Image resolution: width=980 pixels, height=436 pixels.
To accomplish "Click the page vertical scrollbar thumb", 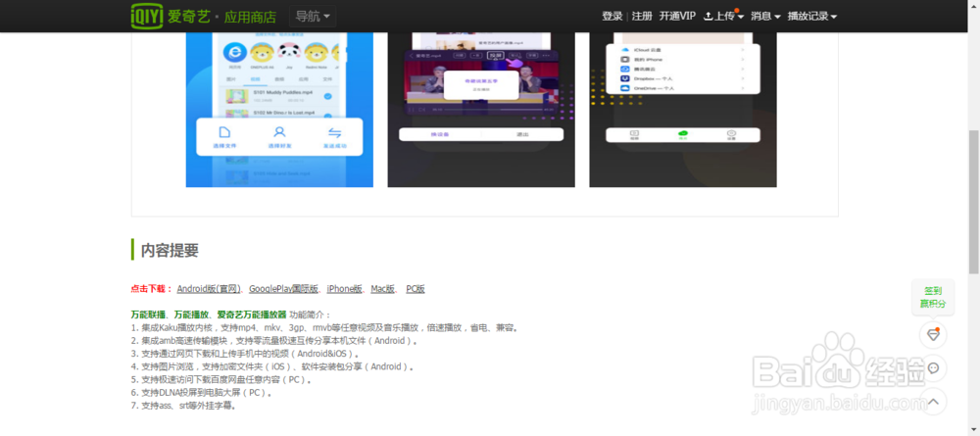I will click(x=974, y=202).
